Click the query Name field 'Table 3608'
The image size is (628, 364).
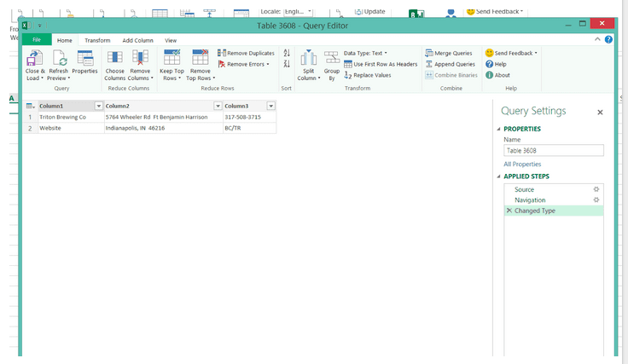[554, 150]
